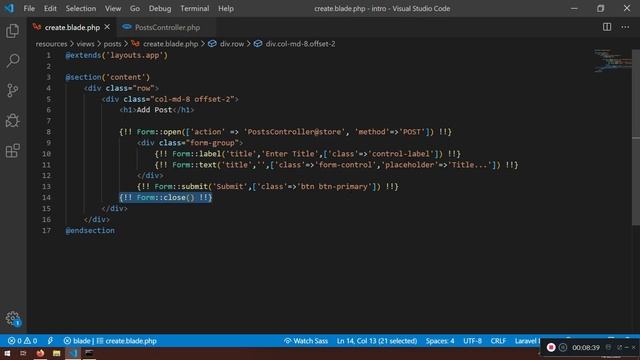Screen dimensions: 640x360
Task: Click the vertical editor scrollbar
Action: (x=636, y=137)
